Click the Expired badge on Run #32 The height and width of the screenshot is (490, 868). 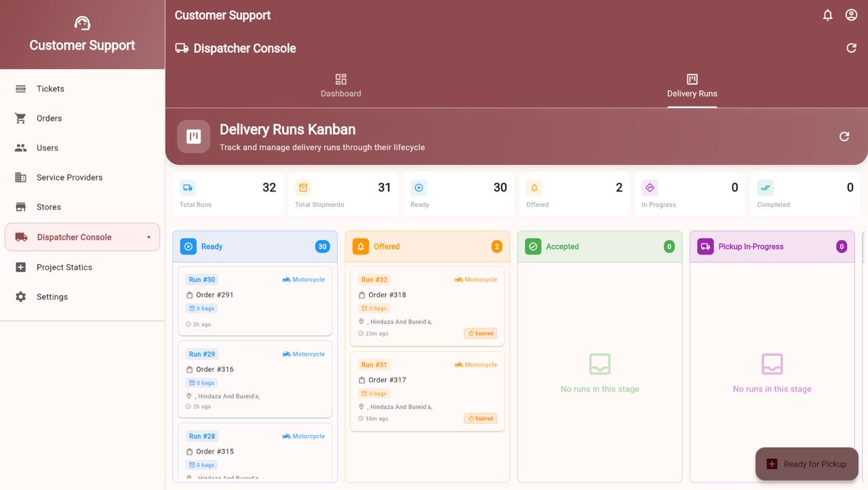[x=480, y=333]
